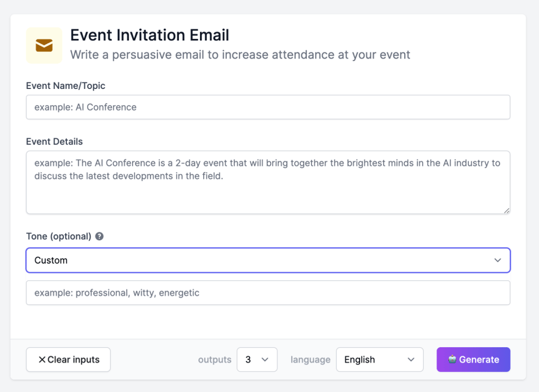Click the robot icon on Generate button
The width and height of the screenshot is (539, 392).
(452, 360)
